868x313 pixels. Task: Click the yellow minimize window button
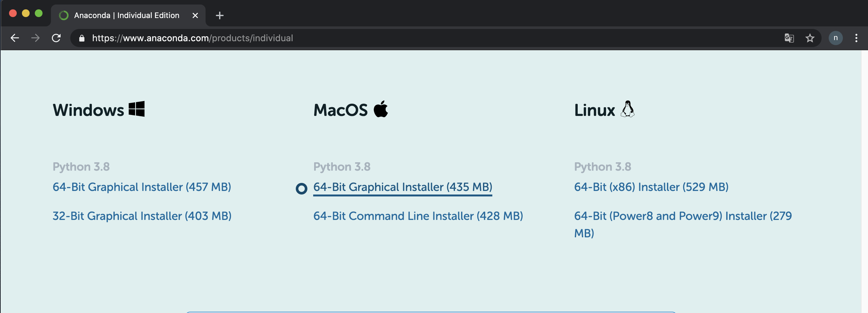pos(25,14)
